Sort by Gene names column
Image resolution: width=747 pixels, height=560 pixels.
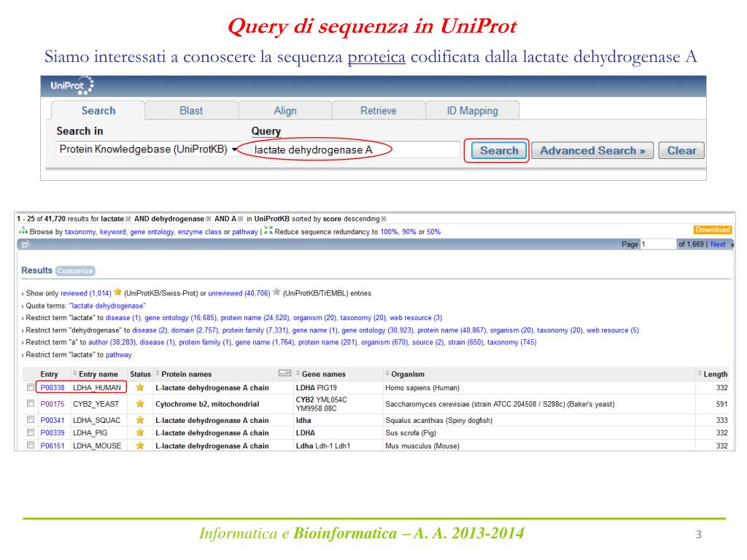[x=321, y=374]
